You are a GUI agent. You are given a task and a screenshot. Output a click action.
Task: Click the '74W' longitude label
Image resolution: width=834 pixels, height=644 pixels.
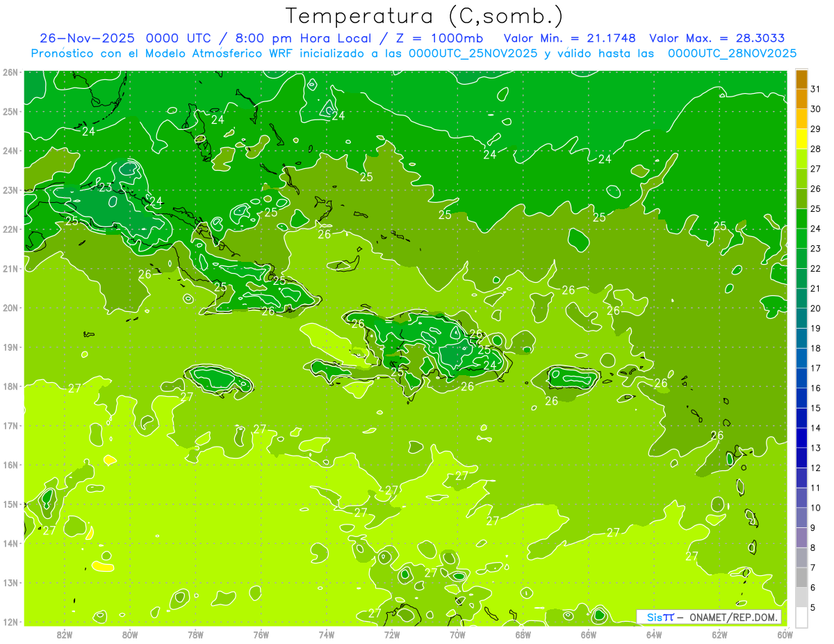coord(326,634)
